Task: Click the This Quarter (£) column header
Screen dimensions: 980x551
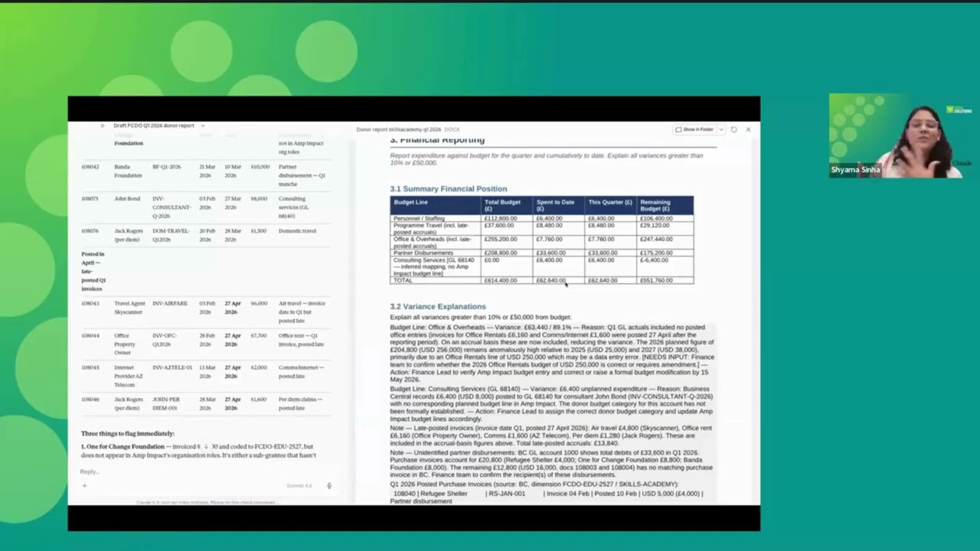Action: [x=611, y=205]
